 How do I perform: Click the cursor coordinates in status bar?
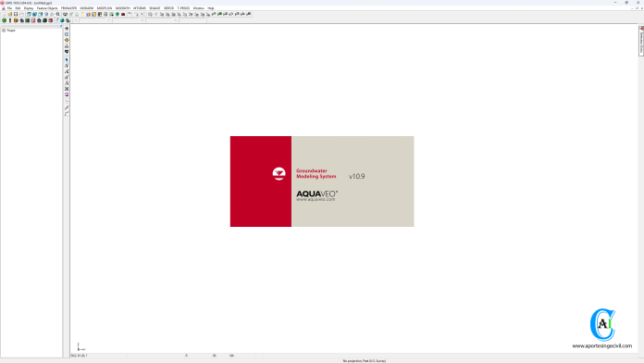pyautogui.click(x=79, y=356)
